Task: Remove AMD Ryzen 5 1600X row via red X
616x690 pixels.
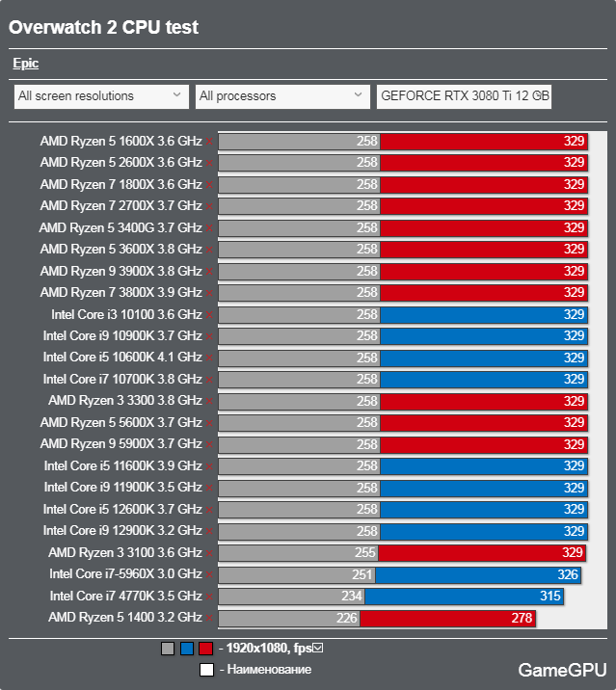Action: pyautogui.click(x=209, y=142)
